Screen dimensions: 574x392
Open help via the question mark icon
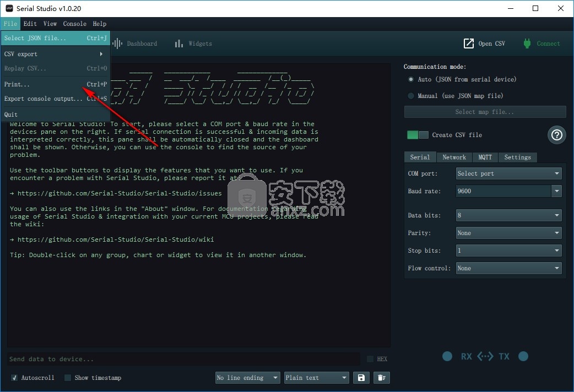coord(557,135)
